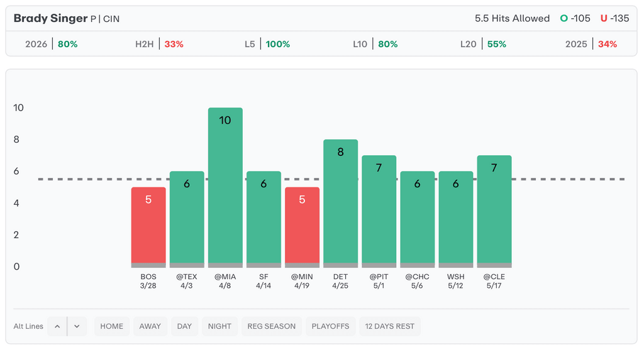
Task: Click the DET 4/25 bar showing 8
Action: (x=340, y=204)
